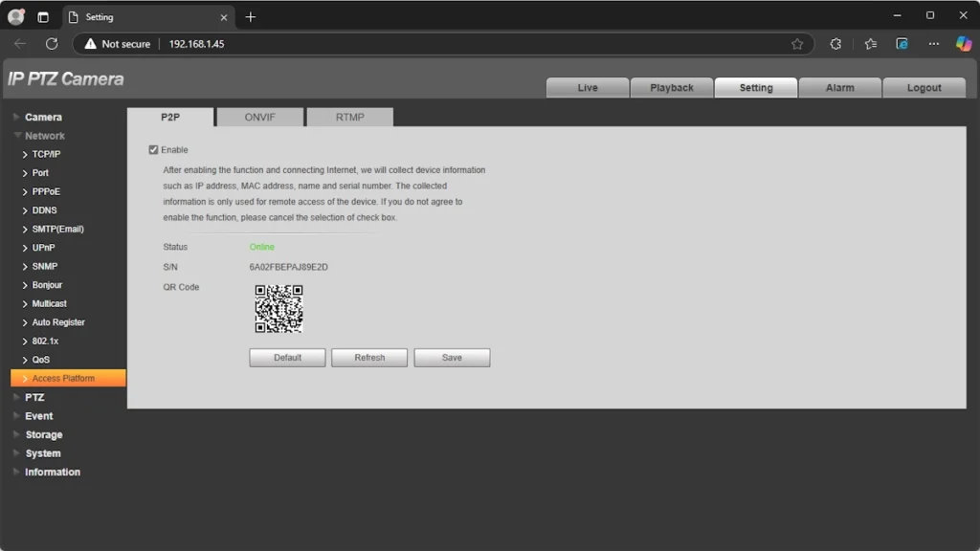The height and width of the screenshot is (551, 980).
Task: Uncheck the P2P Enable checkbox
Action: point(153,150)
